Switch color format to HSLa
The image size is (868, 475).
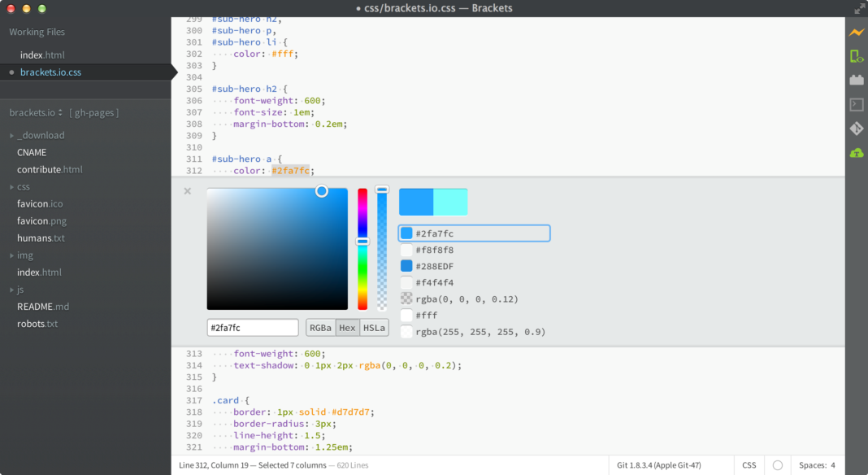tap(374, 327)
